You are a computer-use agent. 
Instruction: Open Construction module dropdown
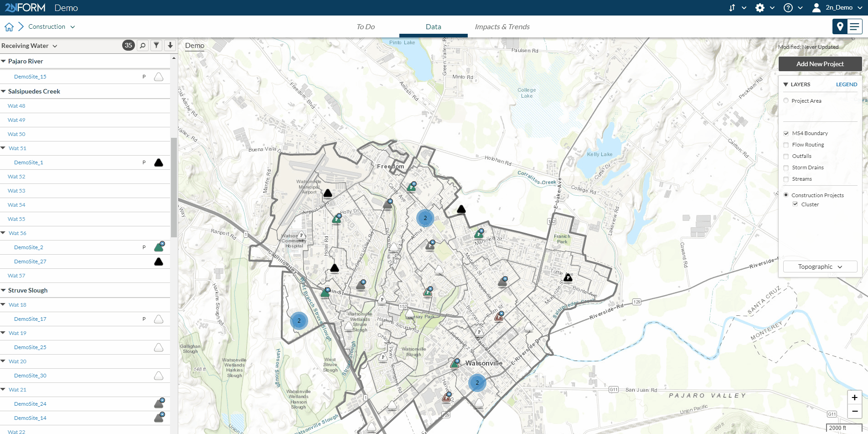(x=52, y=27)
